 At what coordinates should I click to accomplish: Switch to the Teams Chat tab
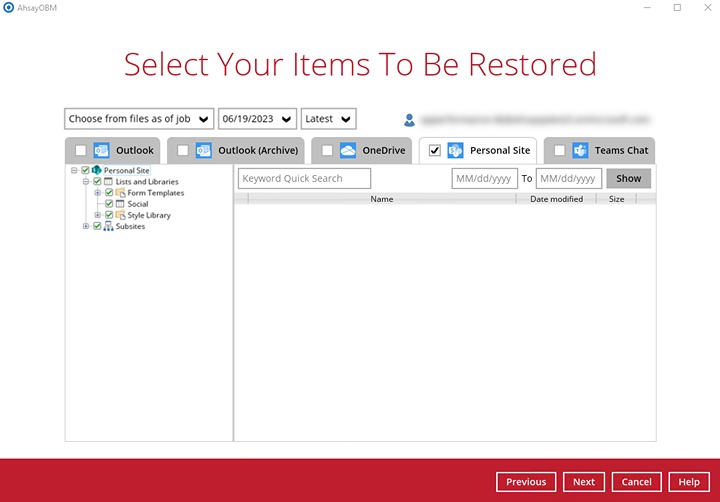621,151
